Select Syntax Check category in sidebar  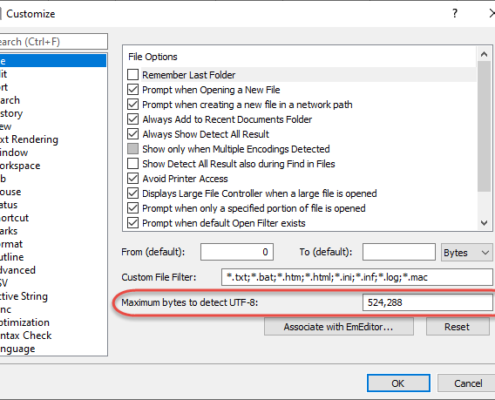26,335
